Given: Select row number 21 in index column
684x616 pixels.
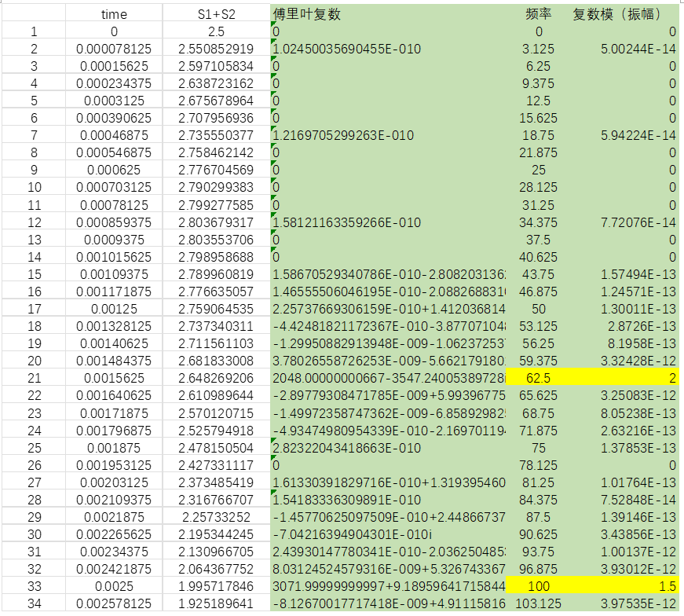Looking at the screenshot, I should tap(33, 378).
